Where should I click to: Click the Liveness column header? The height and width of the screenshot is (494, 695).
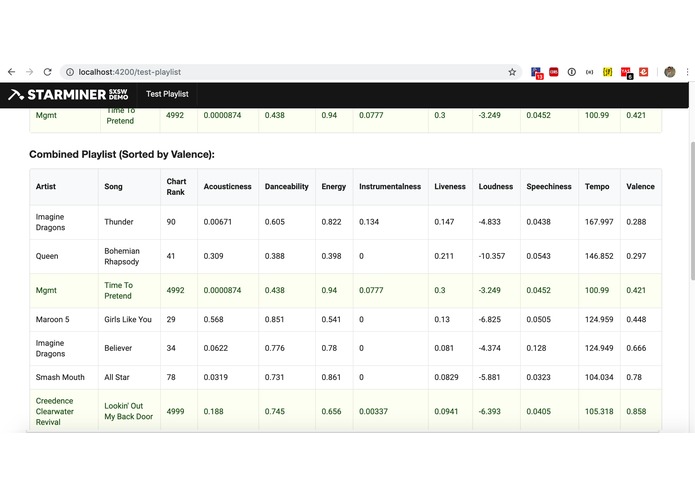450,187
